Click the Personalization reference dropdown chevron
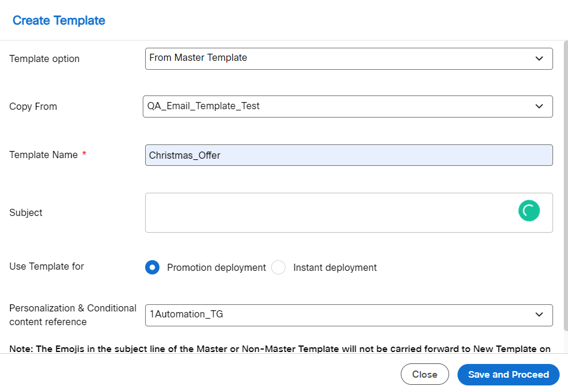This screenshot has height=392, width=568. 539,315
